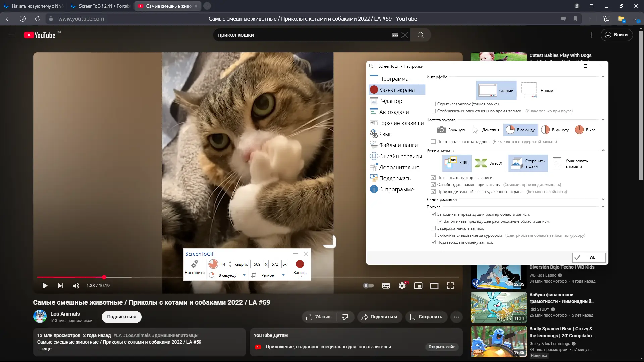
Task: Open YouTube player settings gear
Action: pyautogui.click(x=402, y=286)
